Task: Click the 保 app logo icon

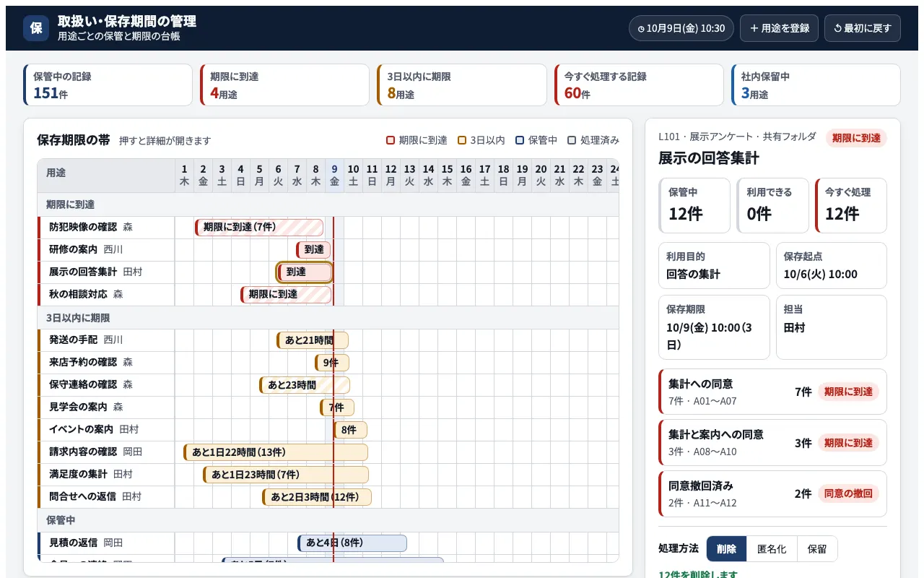Action: (36, 28)
